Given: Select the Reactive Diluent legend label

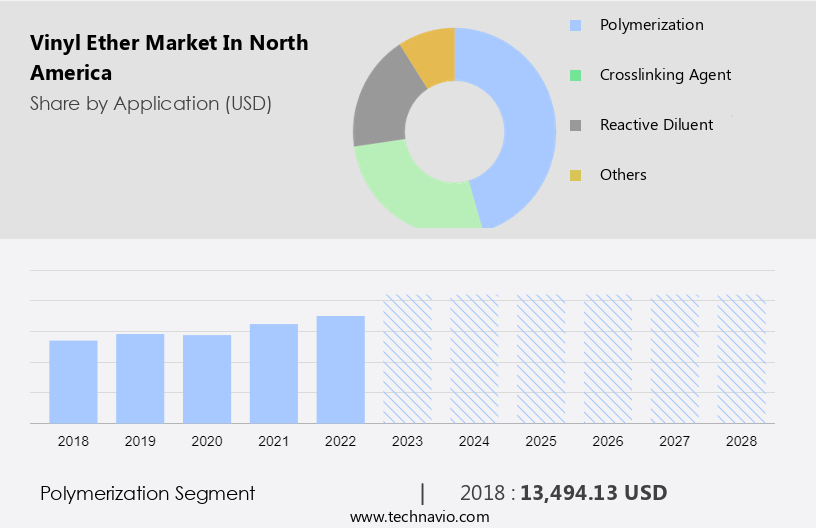Looking at the screenshot, I should pyautogui.click(x=656, y=125).
